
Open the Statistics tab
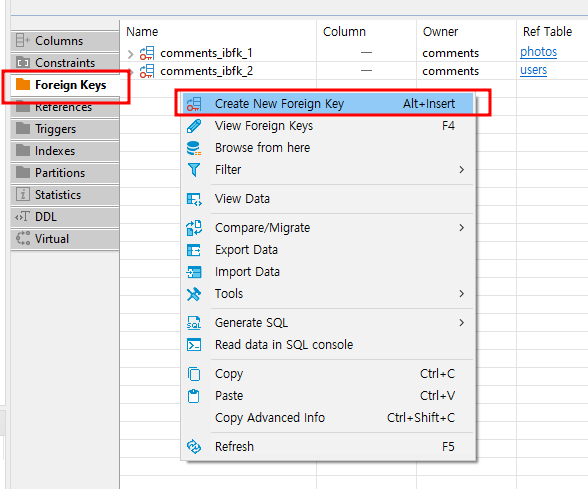[x=65, y=195]
